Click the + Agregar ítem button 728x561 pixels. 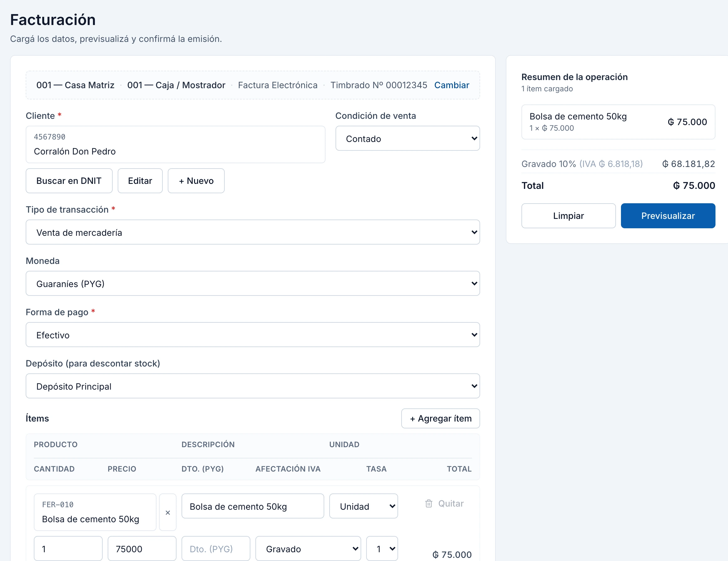click(440, 418)
